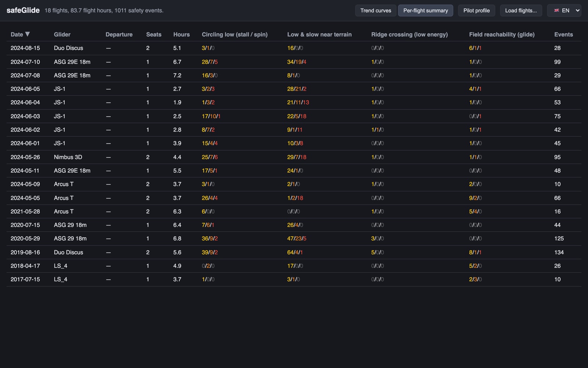This screenshot has height=368, width=588.
Task: Sort by Glider column header
Action: pos(62,34)
